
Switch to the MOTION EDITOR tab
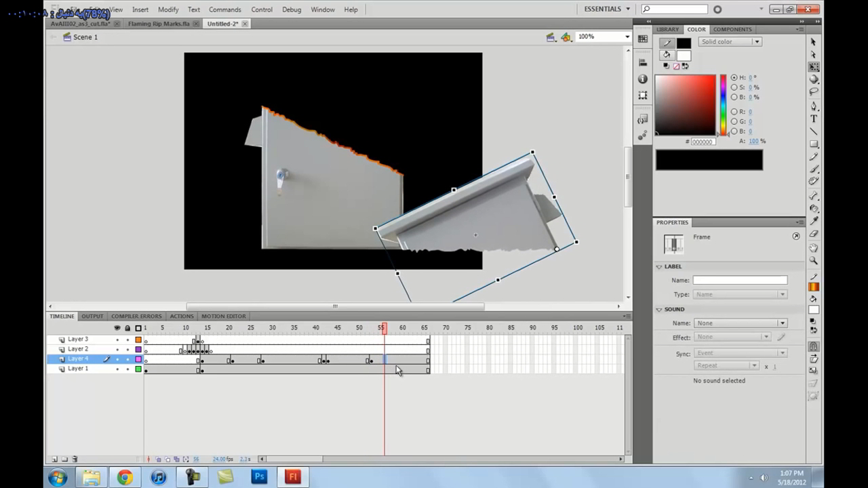pyautogui.click(x=223, y=317)
